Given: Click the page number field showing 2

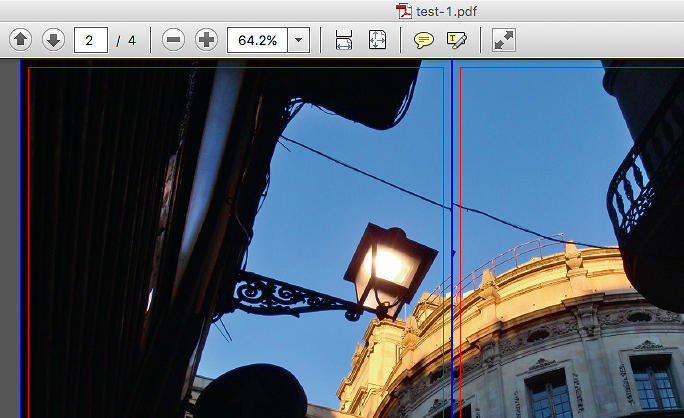Looking at the screenshot, I should 90,40.
